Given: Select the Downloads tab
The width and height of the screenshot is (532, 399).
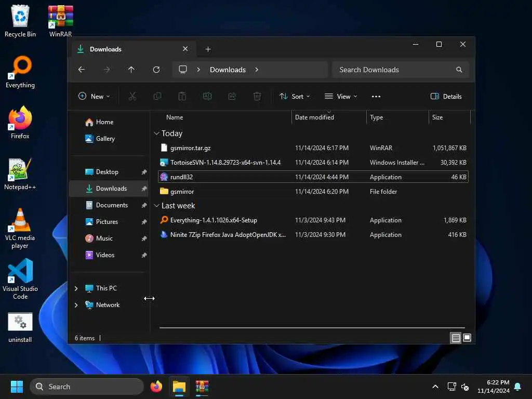Looking at the screenshot, I should coord(134,49).
